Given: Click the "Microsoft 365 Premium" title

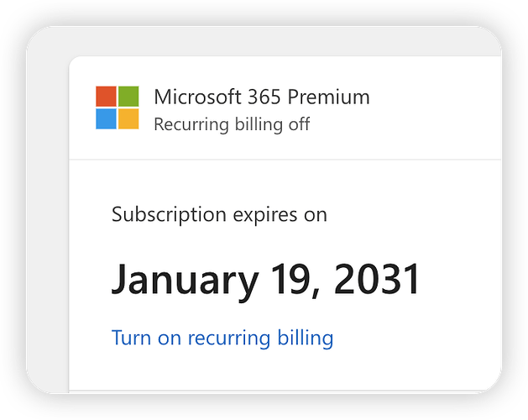Looking at the screenshot, I should [x=261, y=97].
